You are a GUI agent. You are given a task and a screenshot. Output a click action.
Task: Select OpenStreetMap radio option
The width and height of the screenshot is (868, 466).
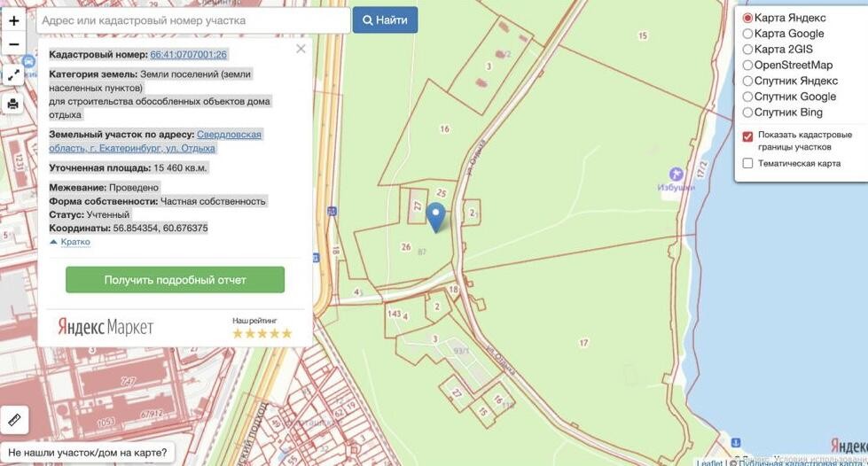(747, 66)
